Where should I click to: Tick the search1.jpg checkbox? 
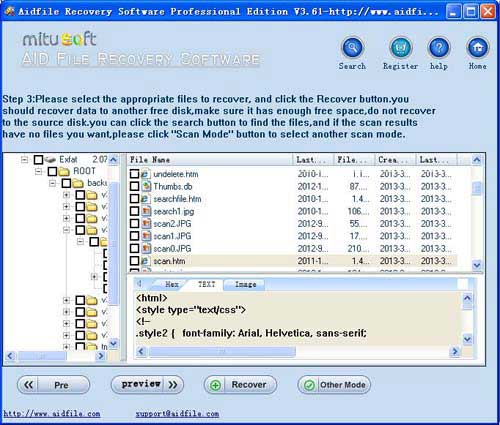click(134, 211)
